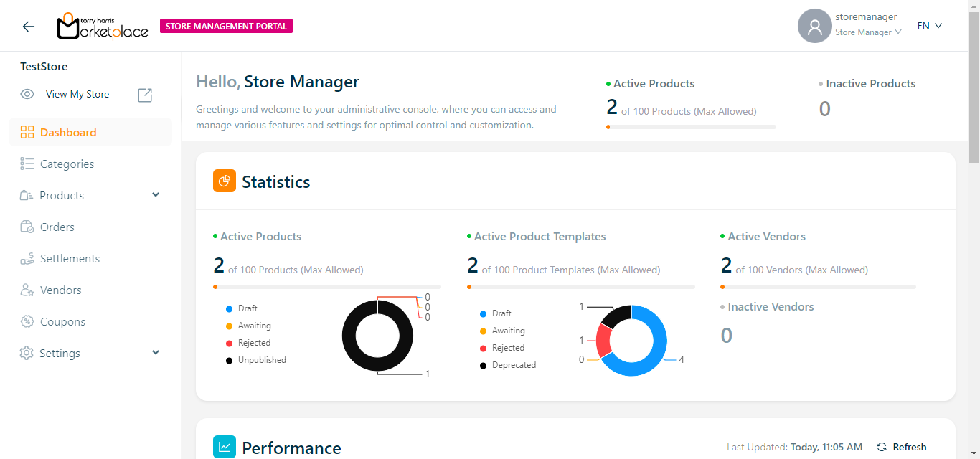The height and width of the screenshot is (459, 980).
Task: Expand the Products submenu chevron
Action: pos(156,195)
